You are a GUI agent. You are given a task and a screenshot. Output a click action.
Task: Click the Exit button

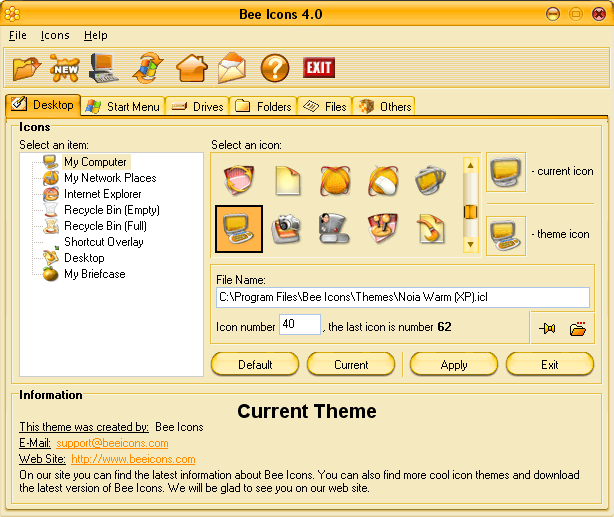tap(550, 364)
